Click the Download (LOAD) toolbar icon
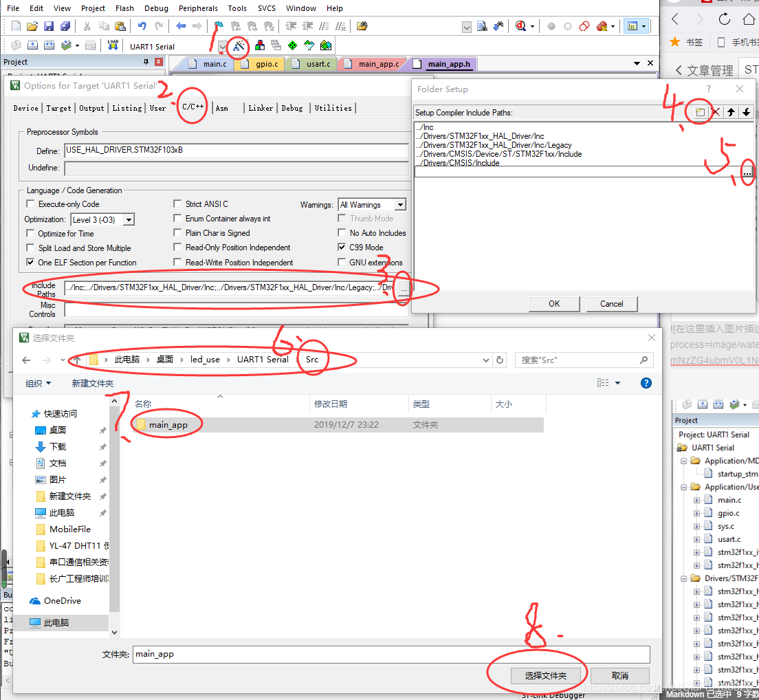The image size is (759, 700). (x=113, y=45)
